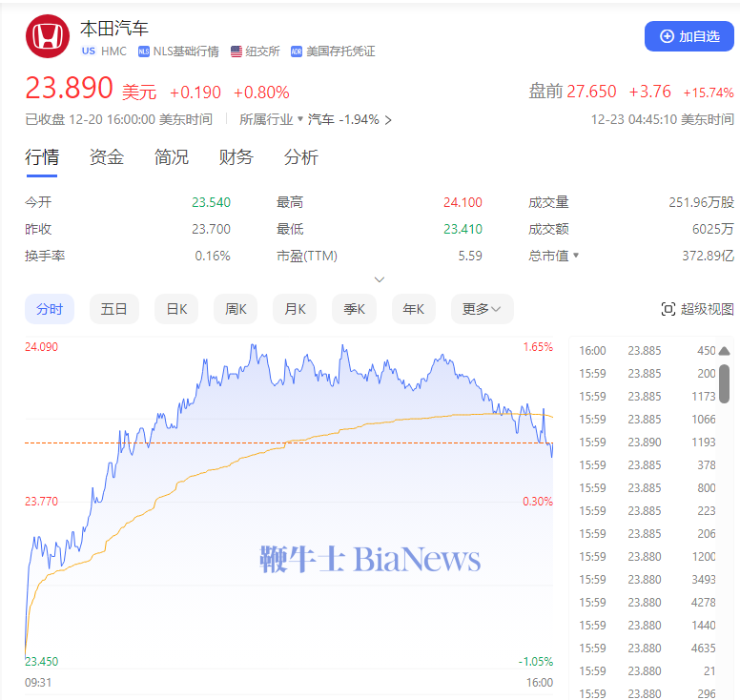Select the 月K chart period
Screen dimensions: 740x700
[x=295, y=309]
